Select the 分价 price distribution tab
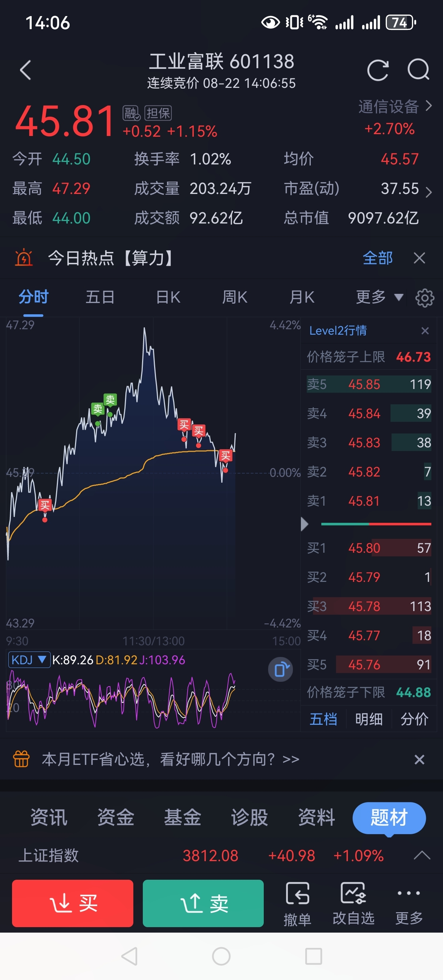This screenshot has width=443, height=980. point(415,719)
